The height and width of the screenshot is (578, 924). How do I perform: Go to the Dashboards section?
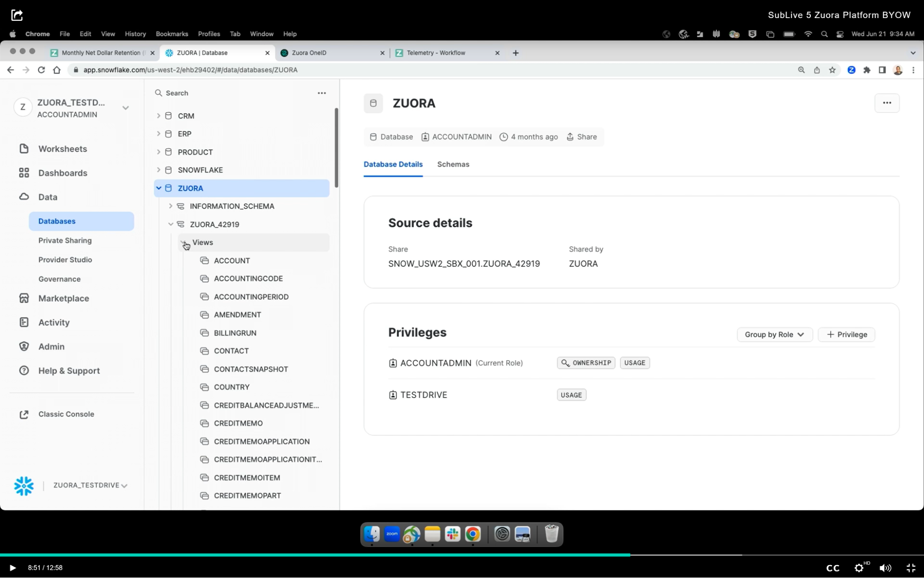[62, 173]
